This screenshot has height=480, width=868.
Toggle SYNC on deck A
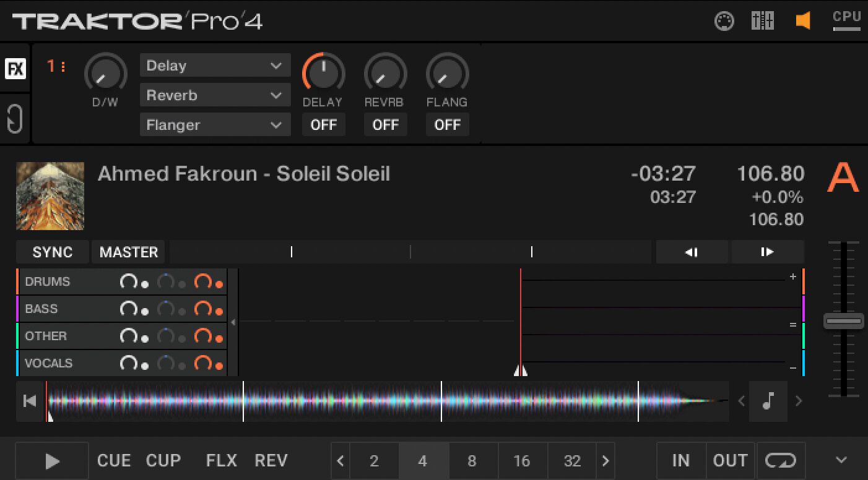click(x=53, y=252)
